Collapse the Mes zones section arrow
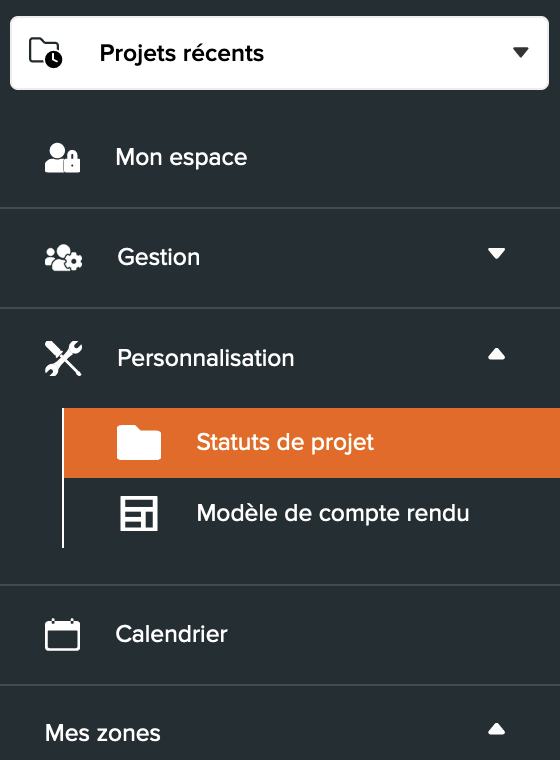This screenshot has width=560, height=760. (x=496, y=729)
